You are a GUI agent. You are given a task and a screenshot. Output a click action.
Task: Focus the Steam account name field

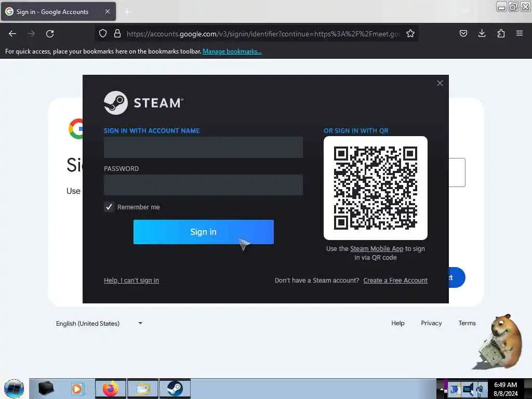click(x=203, y=147)
